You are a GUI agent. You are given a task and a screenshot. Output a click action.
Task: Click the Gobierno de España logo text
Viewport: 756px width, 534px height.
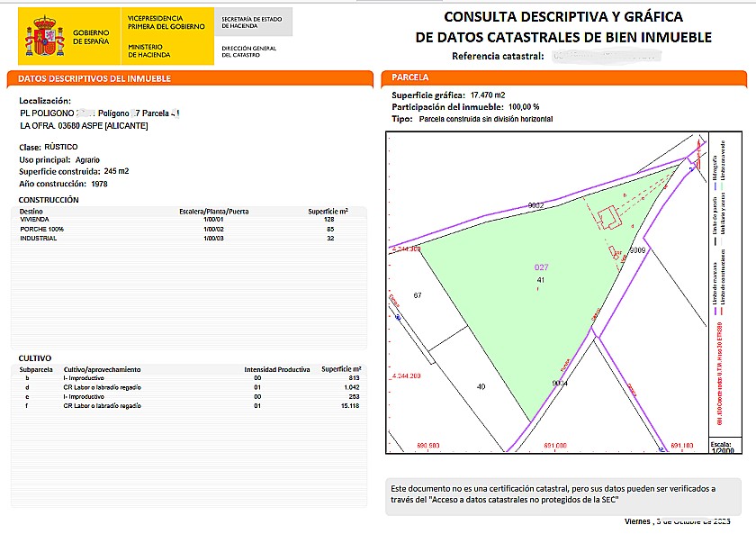click(x=92, y=36)
